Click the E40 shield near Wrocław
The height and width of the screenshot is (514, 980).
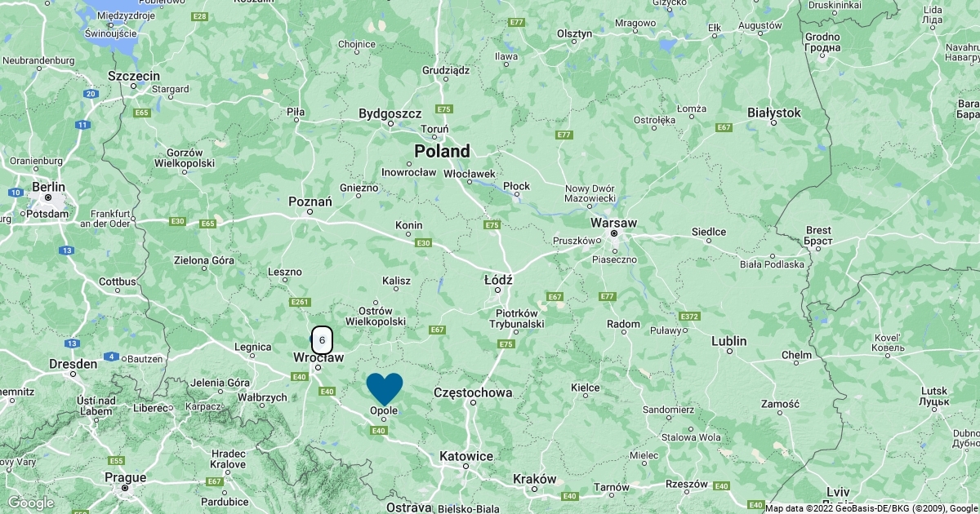click(299, 376)
